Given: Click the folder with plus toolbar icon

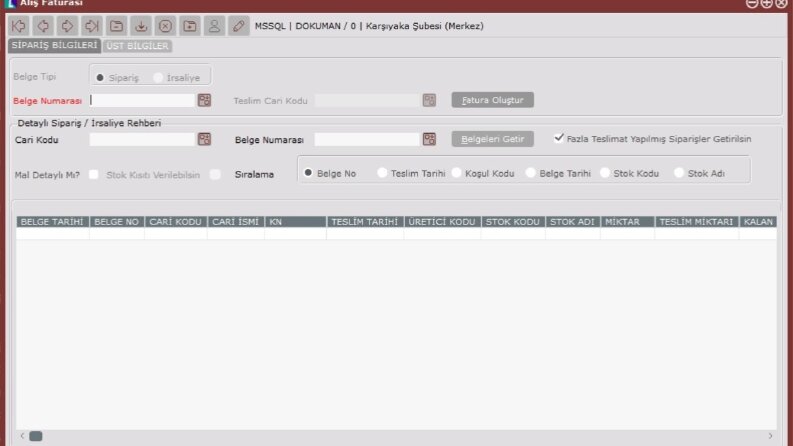Looking at the screenshot, I should pos(190,26).
